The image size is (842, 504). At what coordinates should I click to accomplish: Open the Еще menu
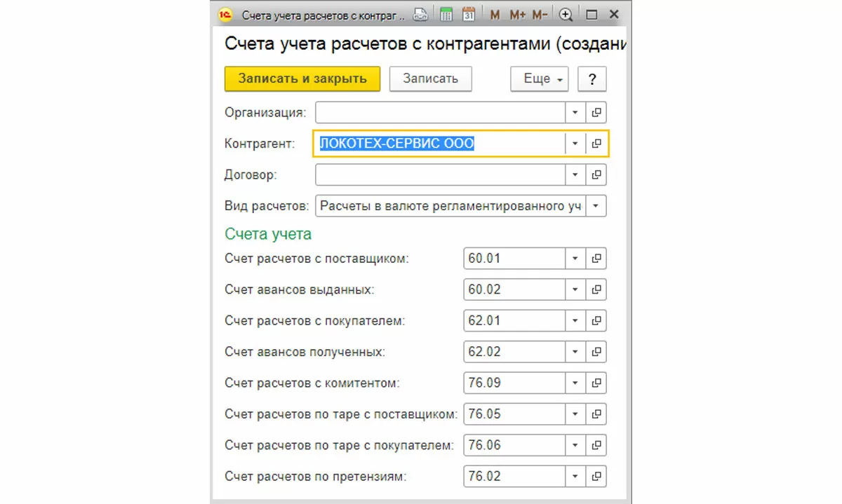[543, 79]
